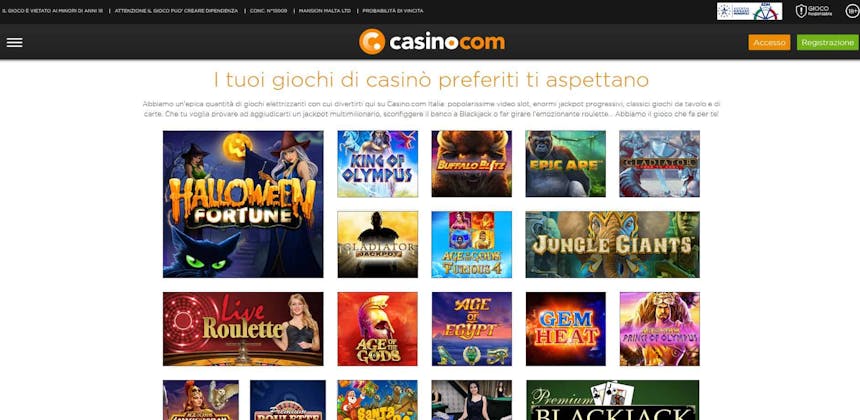Open the Gem Heat slot
This screenshot has height=420, width=860.
click(x=565, y=328)
